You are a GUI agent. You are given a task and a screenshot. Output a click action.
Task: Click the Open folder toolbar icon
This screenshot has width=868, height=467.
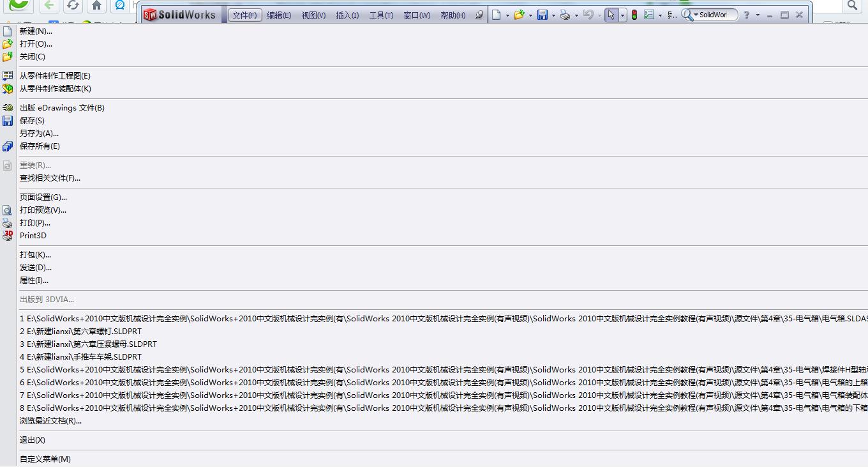pyautogui.click(x=519, y=15)
